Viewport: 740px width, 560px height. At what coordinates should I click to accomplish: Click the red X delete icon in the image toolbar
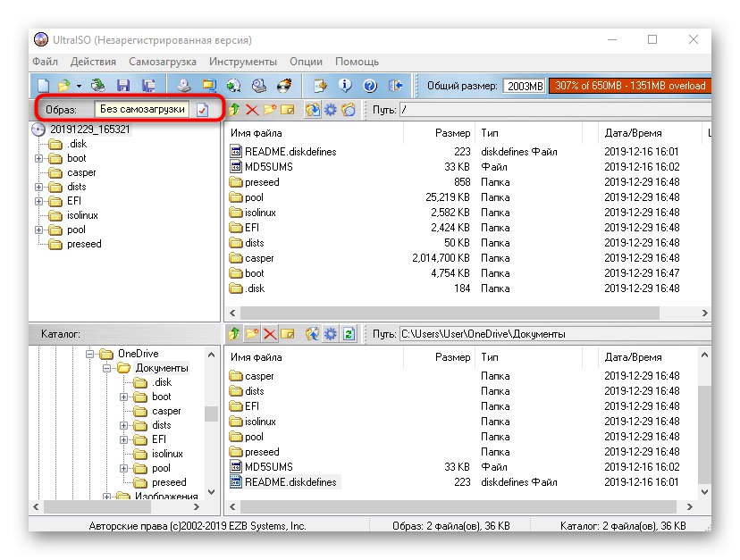[252, 110]
